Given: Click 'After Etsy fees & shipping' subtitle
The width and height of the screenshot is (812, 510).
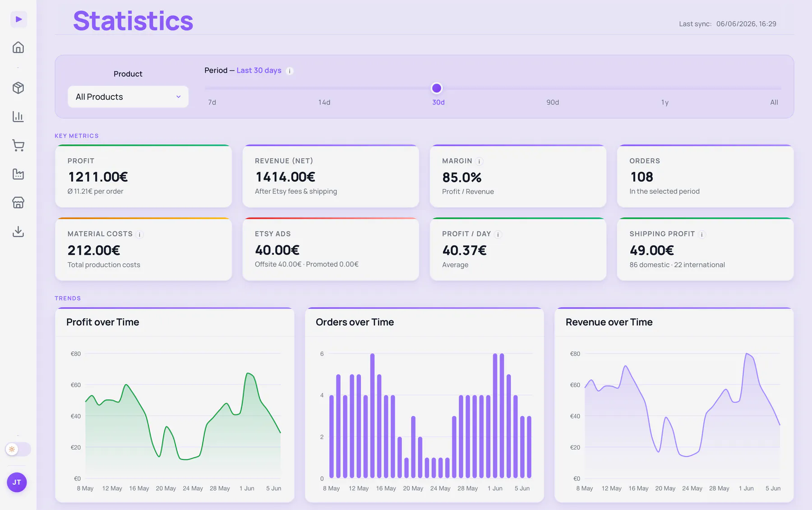Looking at the screenshot, I should point(296,191).
